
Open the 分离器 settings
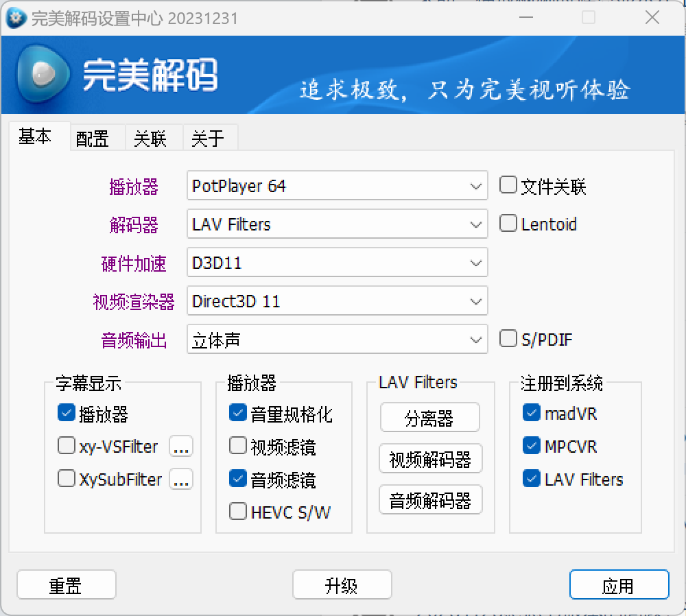[x=429, y=418]
